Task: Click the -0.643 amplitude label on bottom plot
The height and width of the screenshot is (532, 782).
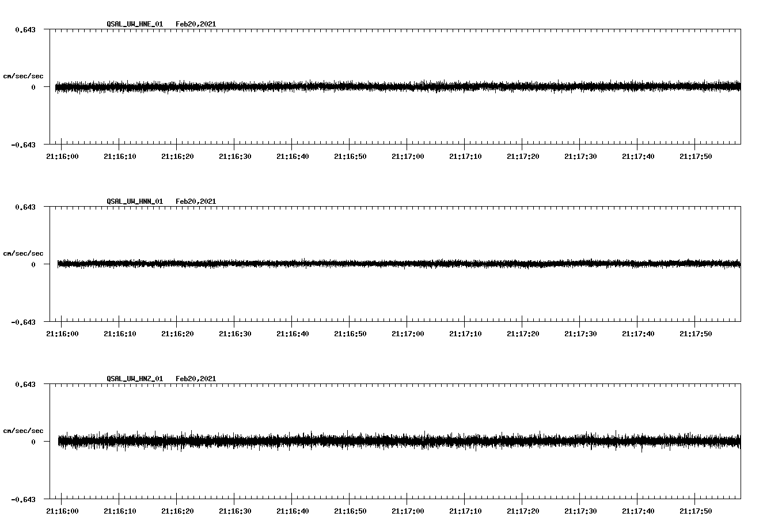Action: (x=24, y=500)
